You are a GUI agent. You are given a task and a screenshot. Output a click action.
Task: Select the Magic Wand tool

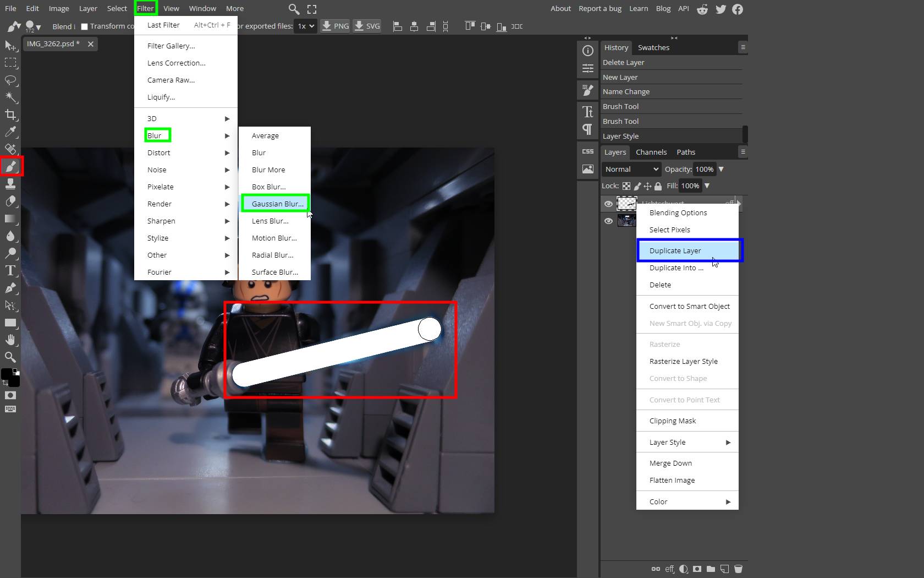tap(10, 97)
